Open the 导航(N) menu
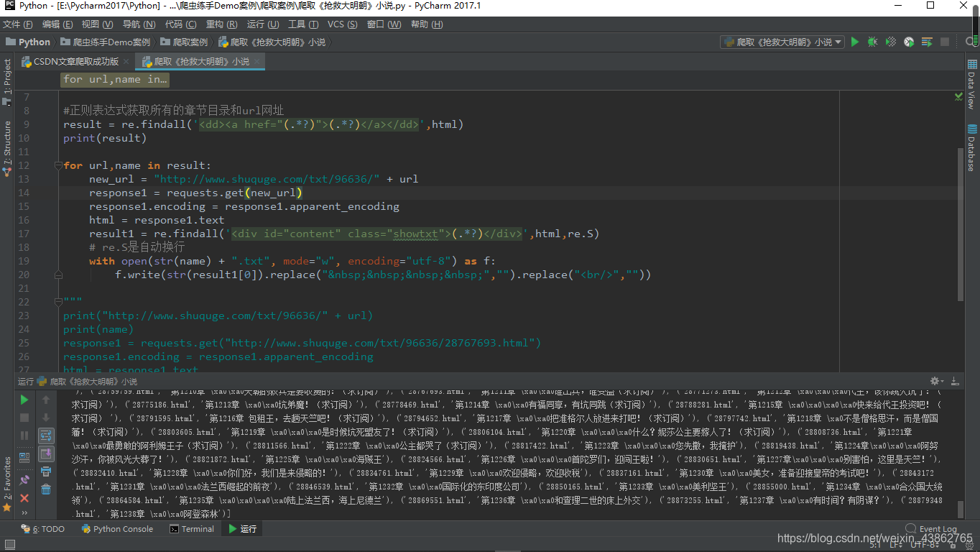The height and width of the screenshot is (552, 980). coord(139,24)
